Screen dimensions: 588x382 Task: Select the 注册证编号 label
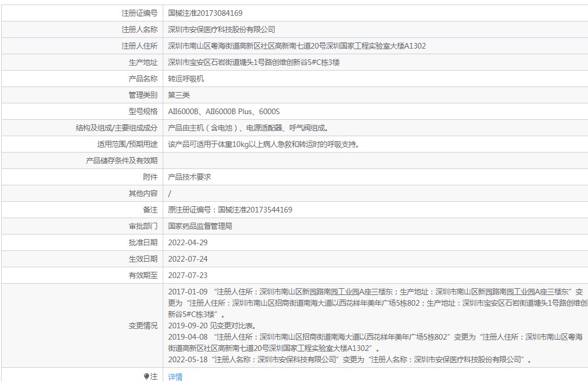click(x=140, y=13)
